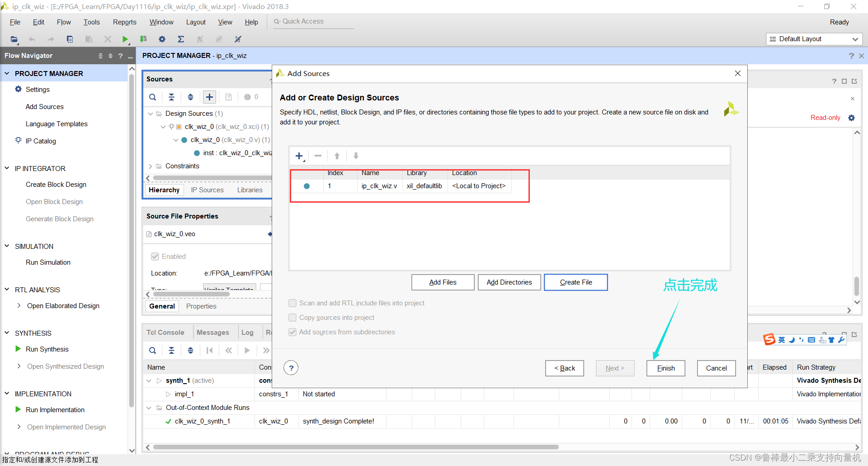The image size is (868, 466).
Task: Click the Finish button
Action: (665, 368)
